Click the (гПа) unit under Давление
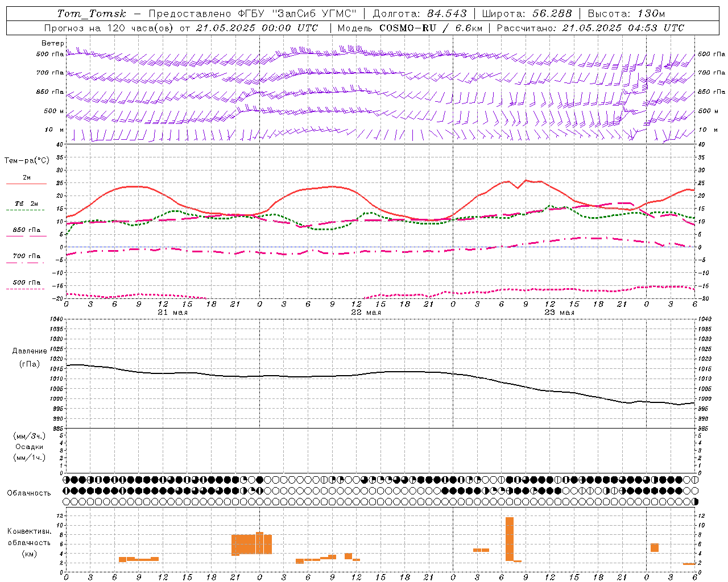The width and height of the screenshot is (728, 582). click(30, 364)
